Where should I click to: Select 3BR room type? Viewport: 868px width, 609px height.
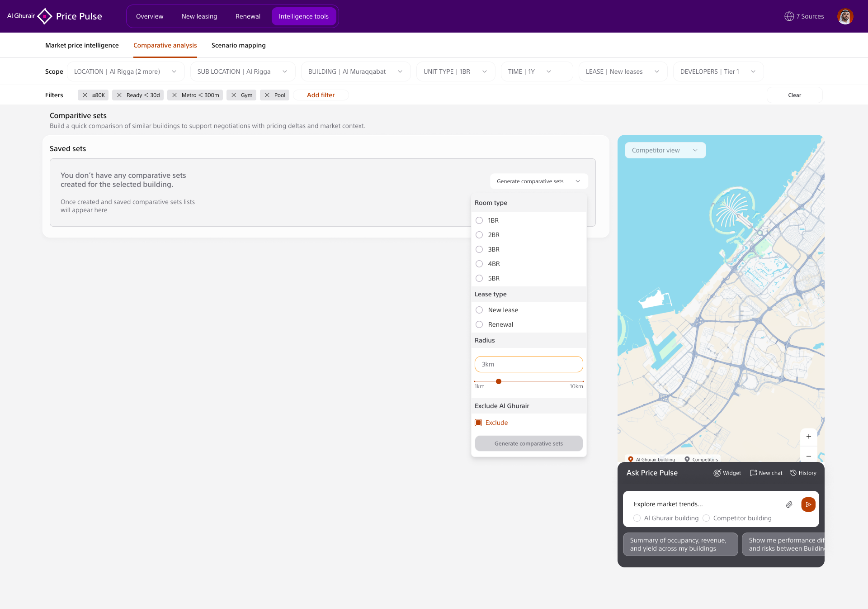(x=479, y=249)
